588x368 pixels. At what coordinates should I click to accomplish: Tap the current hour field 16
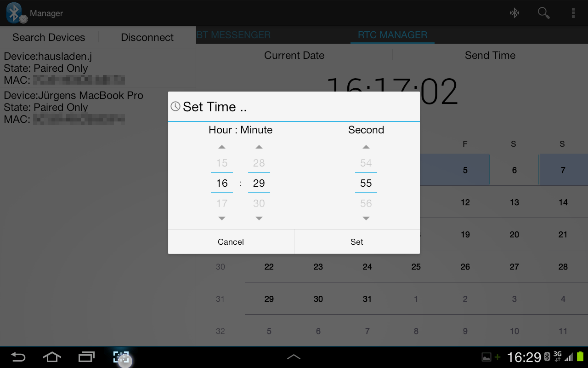pyautogui.click(x=222, y=183)
